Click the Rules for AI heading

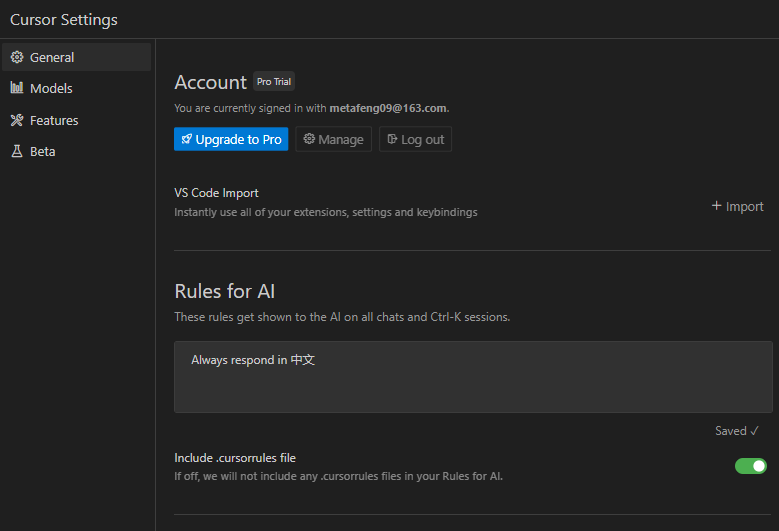[x=225, y=292]
